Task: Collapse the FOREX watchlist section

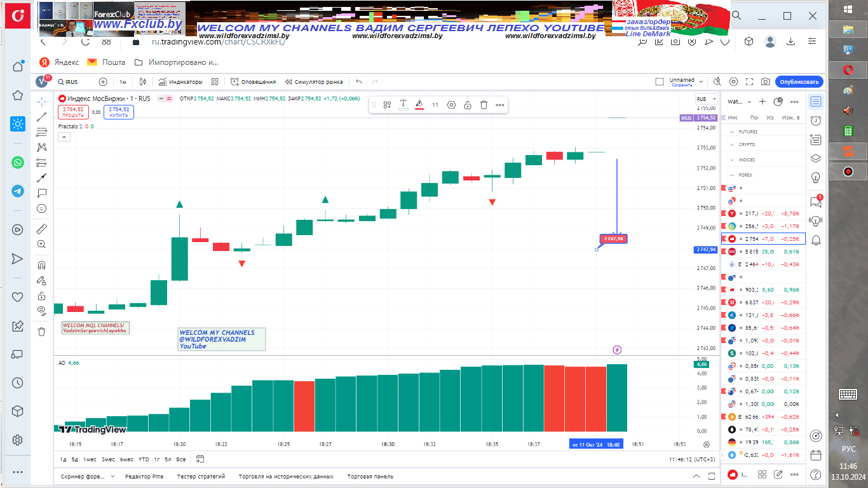Action: [x=731, y=175]
